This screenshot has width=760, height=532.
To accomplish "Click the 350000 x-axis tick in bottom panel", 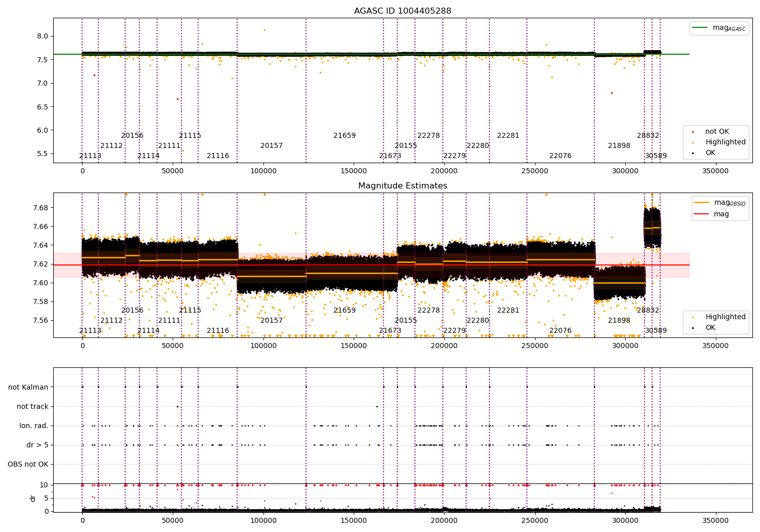I will pos(715,520).
